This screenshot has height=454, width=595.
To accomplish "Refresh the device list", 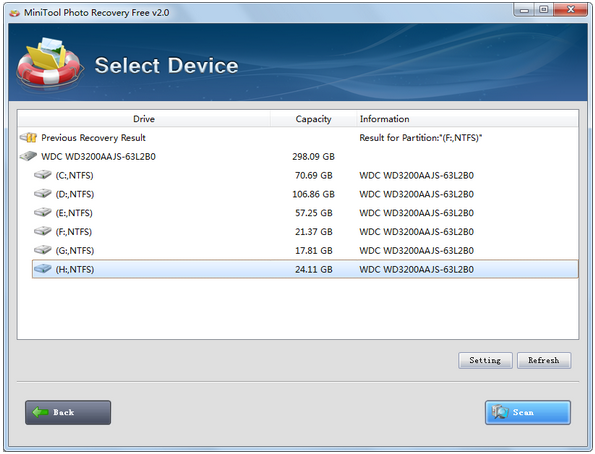I will (x=544, y=360).
